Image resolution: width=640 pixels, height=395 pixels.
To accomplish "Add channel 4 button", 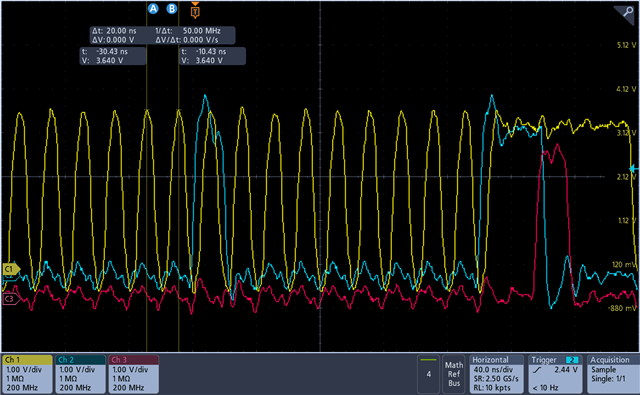I will 428,374.
